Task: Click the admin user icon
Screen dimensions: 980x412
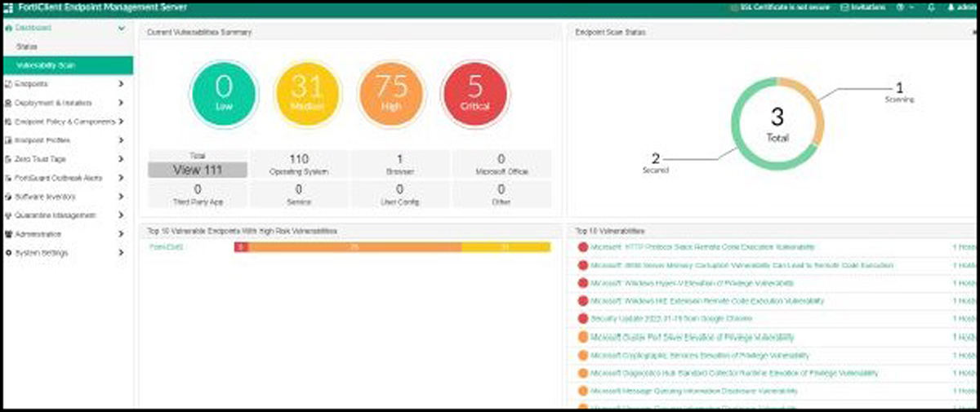Action: pos(950,7)
